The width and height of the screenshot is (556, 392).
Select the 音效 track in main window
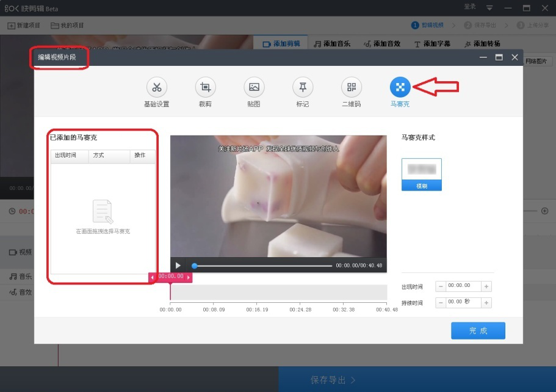click(20, 292)
